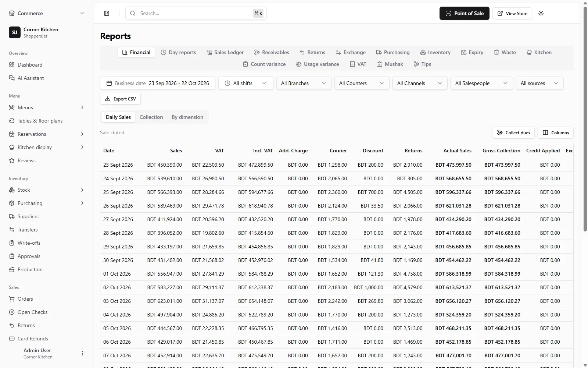The width and height of the screenshot is (588, 368).
Task: Open AI Assistant in sidebar
Action: 47,78
